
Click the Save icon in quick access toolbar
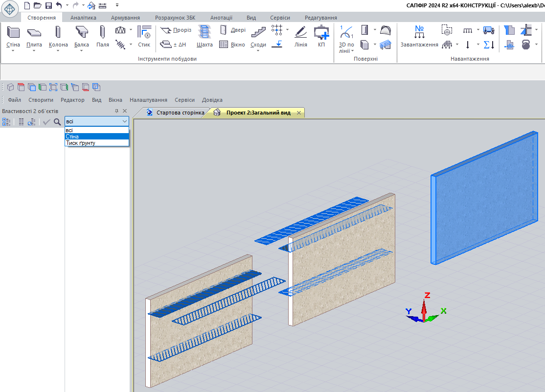click(x=48, y=5)
